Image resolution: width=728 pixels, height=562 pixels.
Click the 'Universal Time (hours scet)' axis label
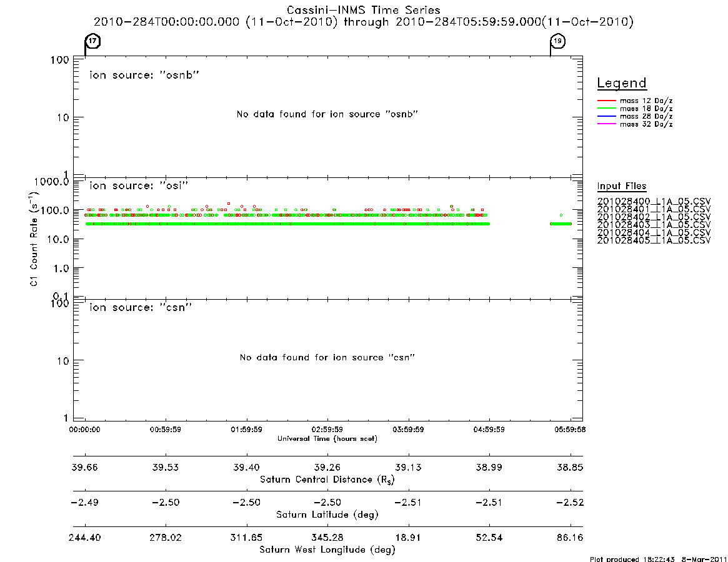[x=327, y=438]
